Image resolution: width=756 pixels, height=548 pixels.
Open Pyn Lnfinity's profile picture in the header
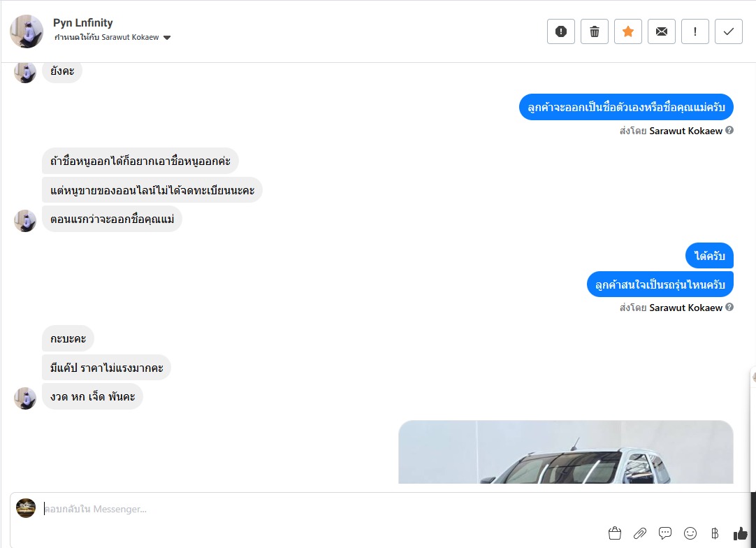(27, 32)
